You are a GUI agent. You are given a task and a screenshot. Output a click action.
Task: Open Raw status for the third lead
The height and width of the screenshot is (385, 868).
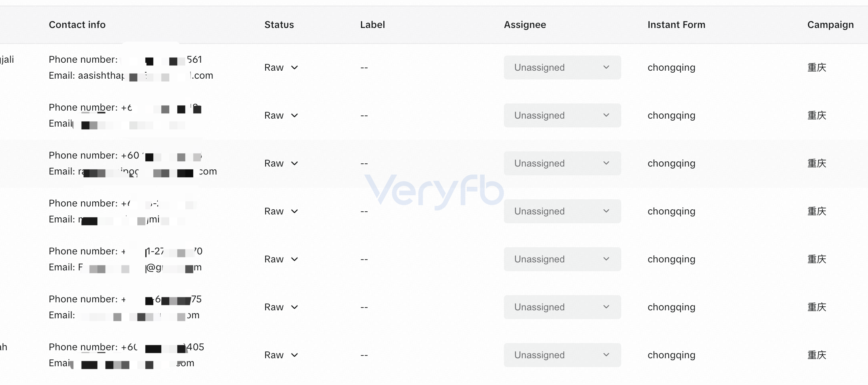[x=281, y=163]
